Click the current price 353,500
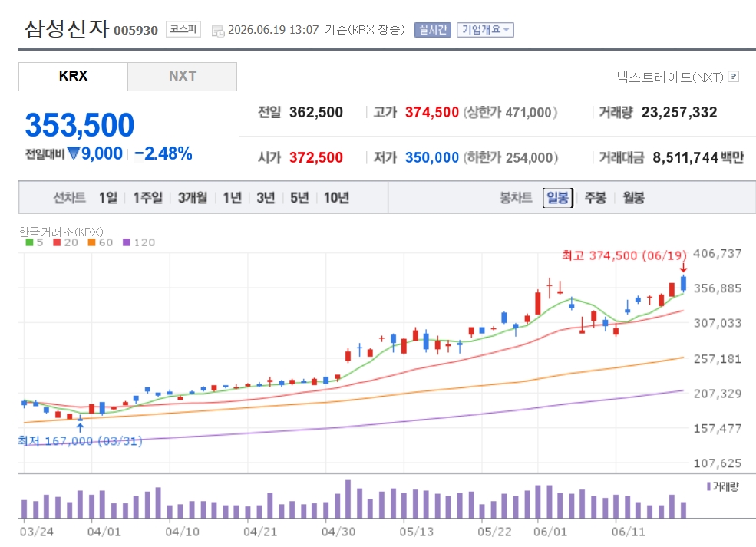The height and width of the screenshot is (547, 756). [x=80, y=125]
